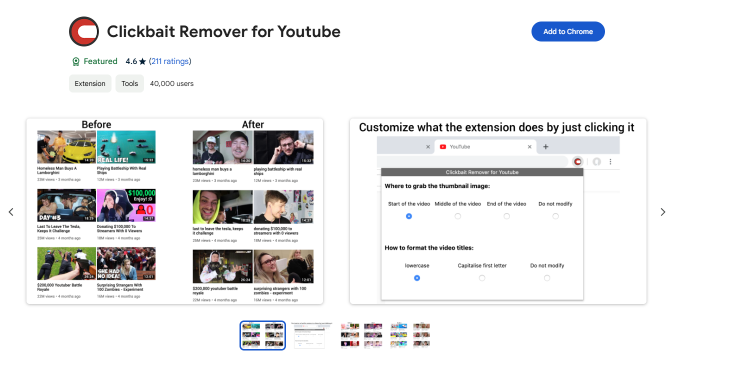Click the 4.6 rating value
Image resolution: width=735 pixels, height=370 pixels.
pos(131,61)
